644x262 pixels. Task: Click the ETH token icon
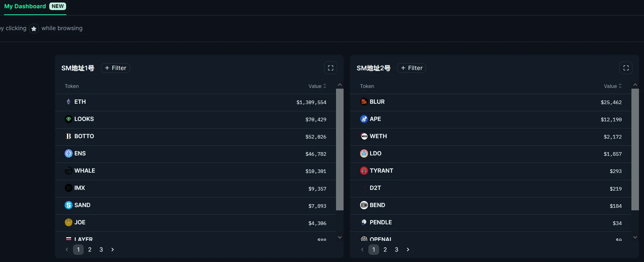68,102
